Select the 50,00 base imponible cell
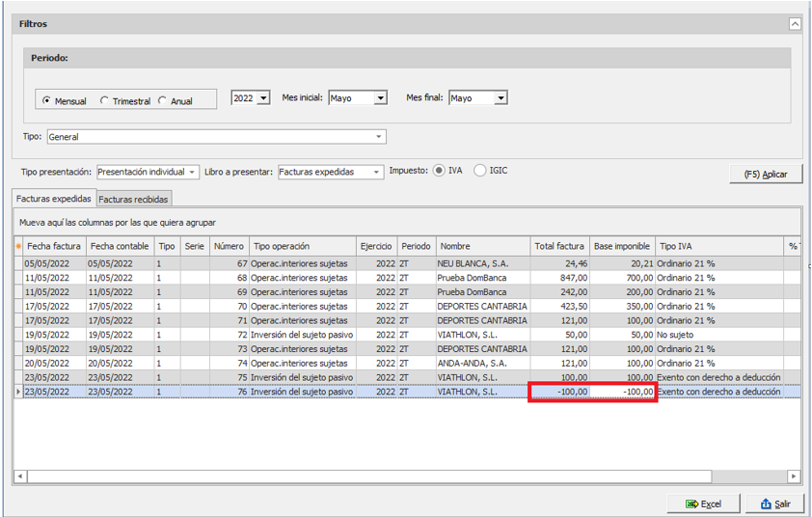This screenshot has height=517, width=812. (x=622, y=335)
